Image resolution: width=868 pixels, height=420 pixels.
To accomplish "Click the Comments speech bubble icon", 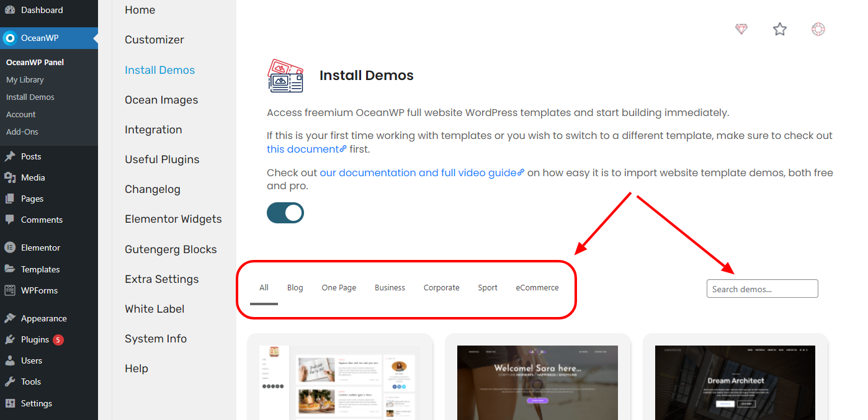I will click(x=10, y=220).
